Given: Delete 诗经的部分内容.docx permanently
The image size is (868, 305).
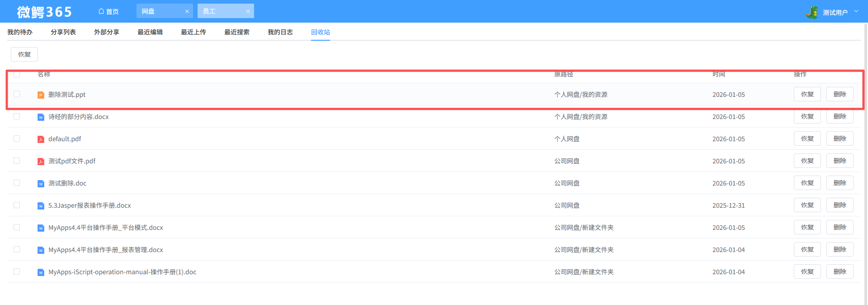Looking at the screenshot, I should click(840, 116).
